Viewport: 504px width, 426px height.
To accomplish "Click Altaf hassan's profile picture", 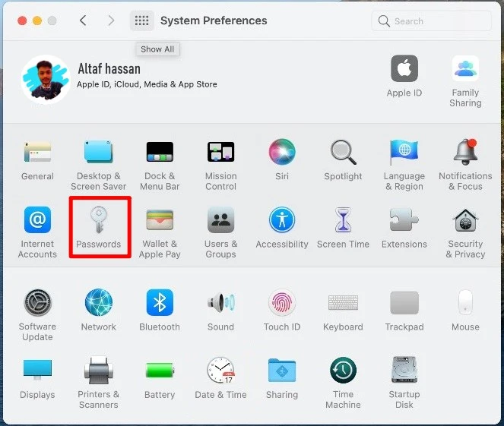I will pyautogui.click(x=46, y=79).
